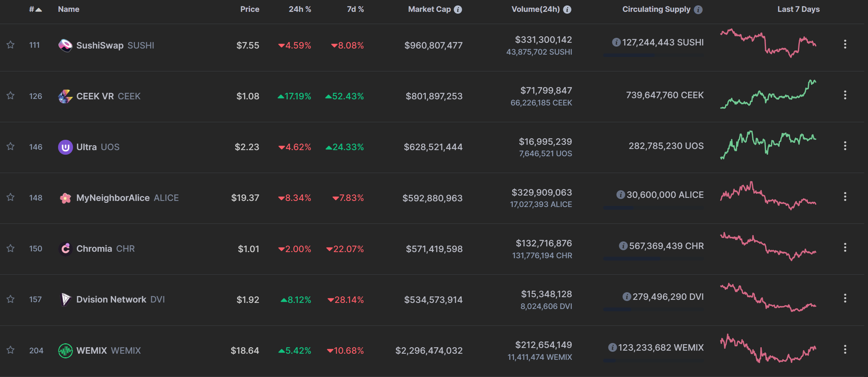
Task: Click CEEK VR volume $71,799,847
Action: [x=546, y=91]
